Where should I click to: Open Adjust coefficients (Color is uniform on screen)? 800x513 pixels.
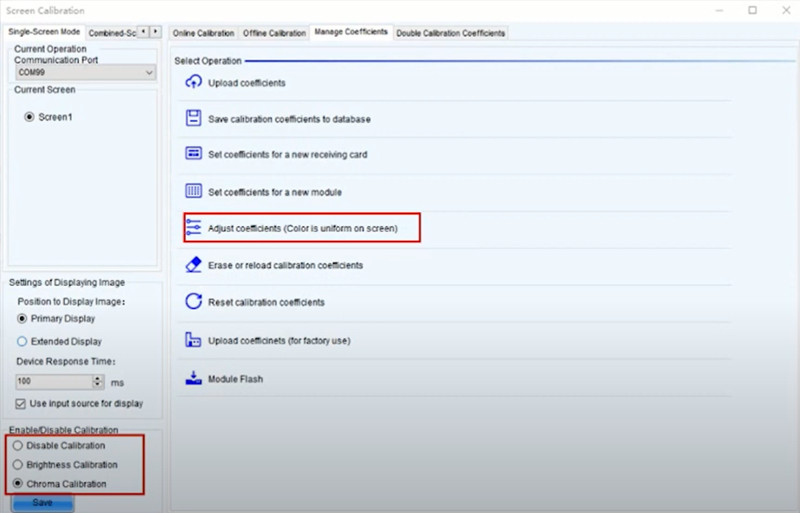pos(302,228)
